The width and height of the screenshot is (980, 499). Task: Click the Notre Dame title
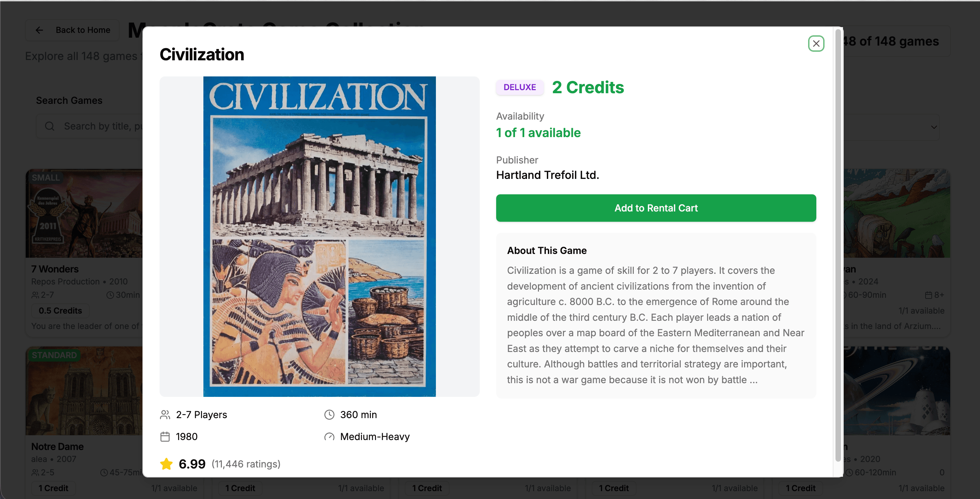coord(58,446)
